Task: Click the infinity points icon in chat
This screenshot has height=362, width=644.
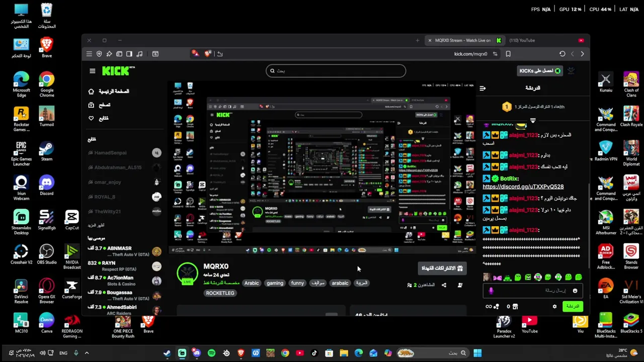Action: tap(492, 306)
